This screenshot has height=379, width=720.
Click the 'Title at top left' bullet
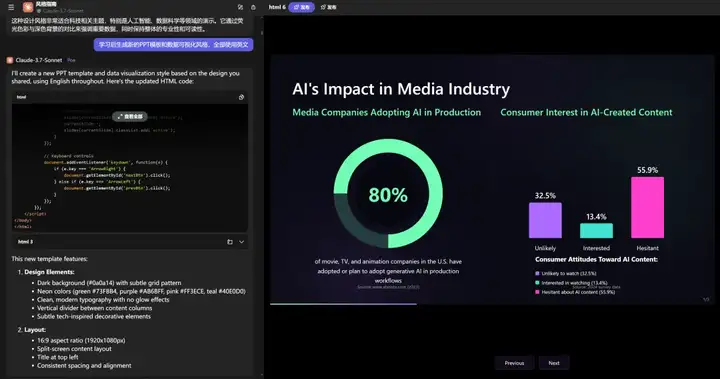pyautogui.click(x=58, y=357)
